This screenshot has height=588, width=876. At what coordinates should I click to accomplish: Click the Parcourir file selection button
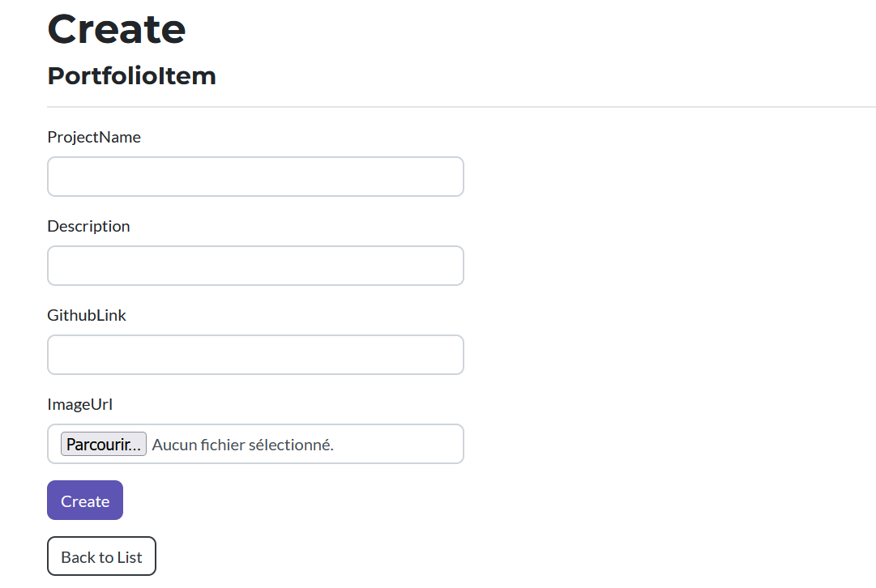[103, 443]
